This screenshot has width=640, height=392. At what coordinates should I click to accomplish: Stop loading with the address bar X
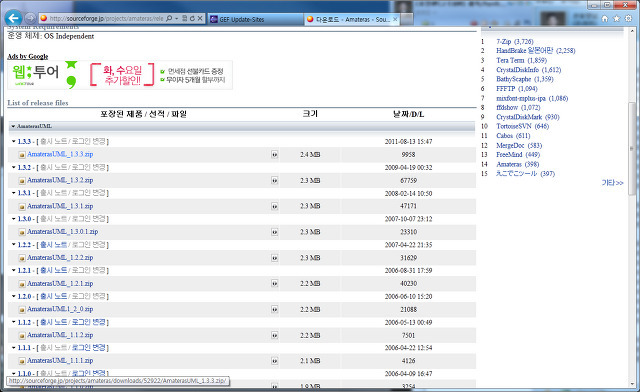pos(200,18)
